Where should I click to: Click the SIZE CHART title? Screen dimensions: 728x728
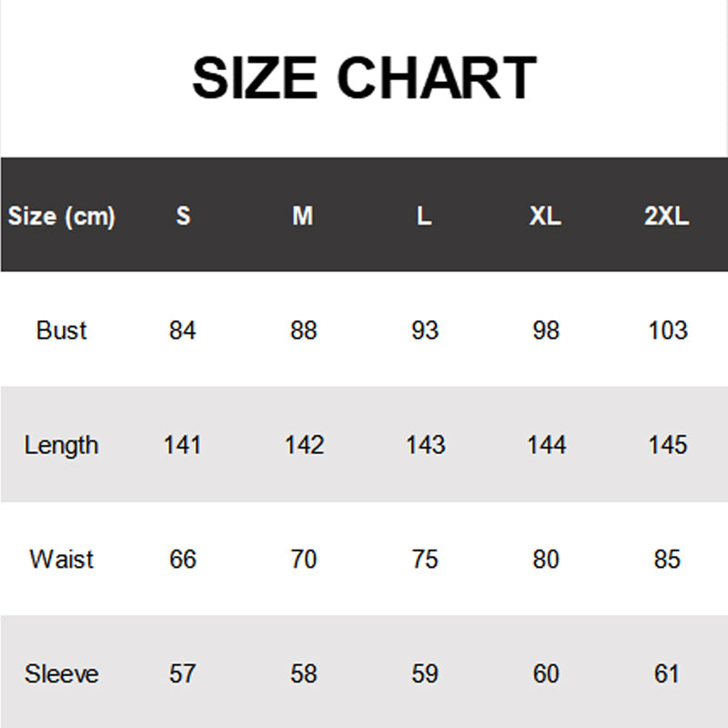[364, 78]
